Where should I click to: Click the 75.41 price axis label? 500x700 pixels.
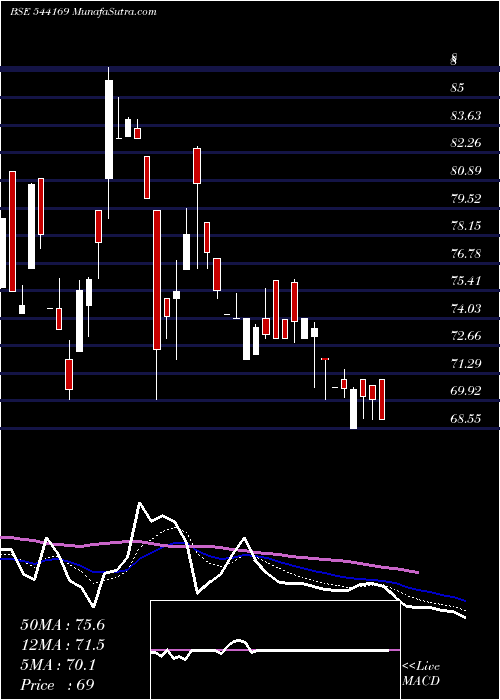[x=466, y=281]
